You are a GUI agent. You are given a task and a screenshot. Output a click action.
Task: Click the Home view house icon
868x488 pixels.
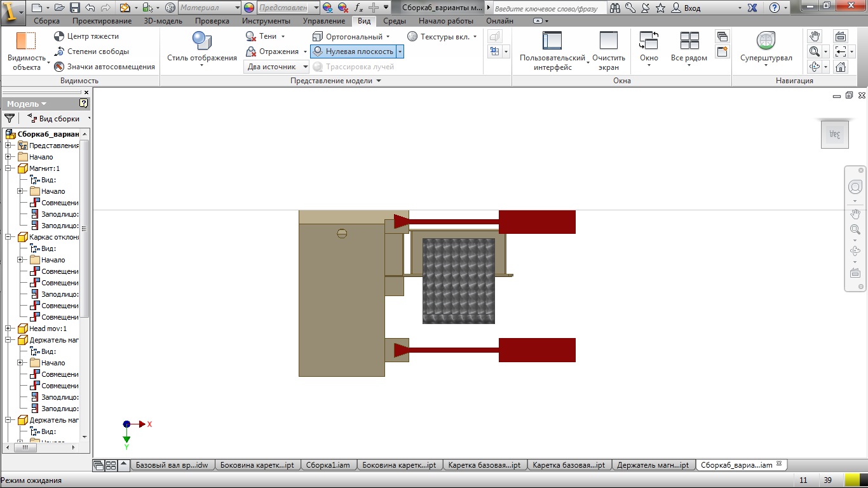pyautogui.click(x=841, y=67)
